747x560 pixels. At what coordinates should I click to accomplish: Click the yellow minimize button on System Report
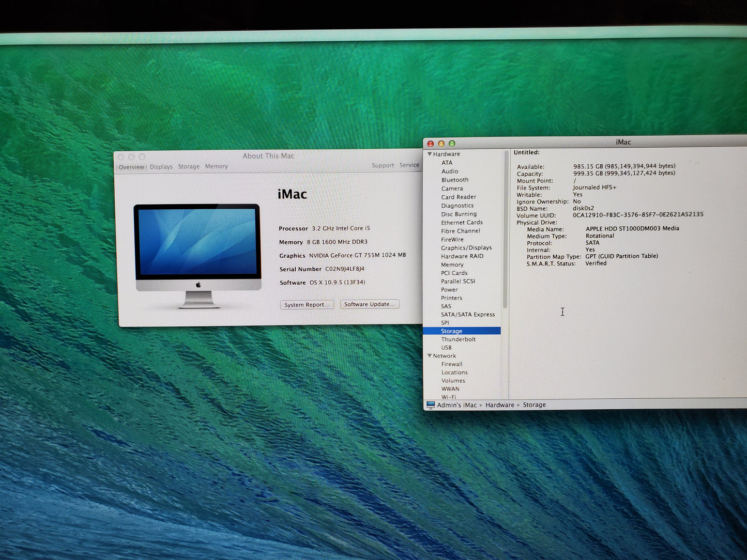(x=441, y=144)
